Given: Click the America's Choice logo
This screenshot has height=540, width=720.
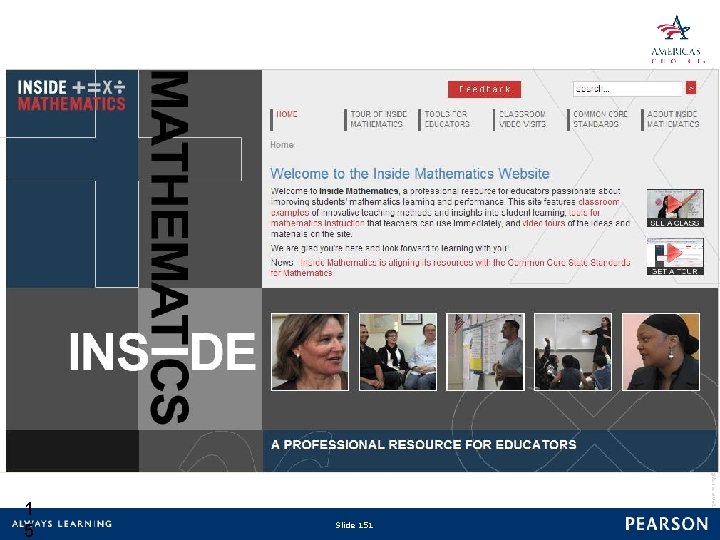Looking at the screenshot, I should [676, 39].
